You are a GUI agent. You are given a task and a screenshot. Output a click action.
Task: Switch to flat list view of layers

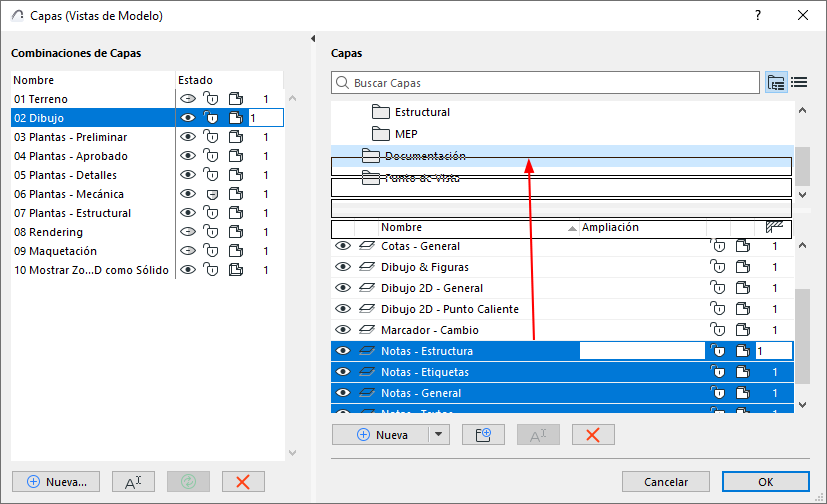(x=799, y=83)
